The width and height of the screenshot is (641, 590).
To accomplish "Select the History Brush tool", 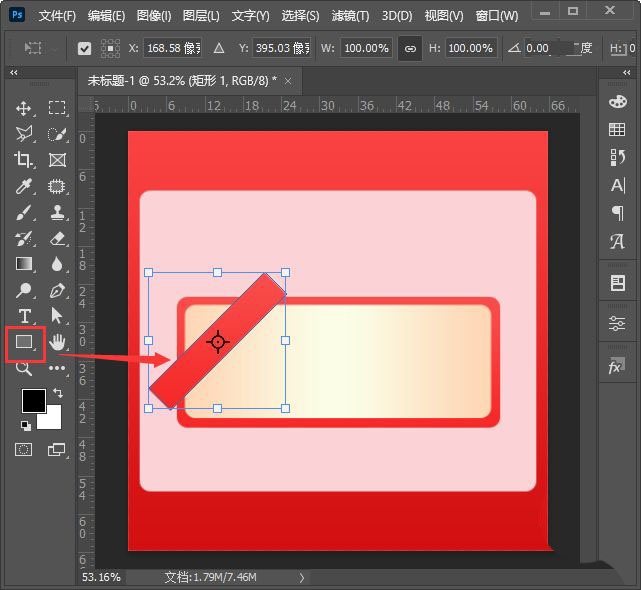I will point(24,239).
